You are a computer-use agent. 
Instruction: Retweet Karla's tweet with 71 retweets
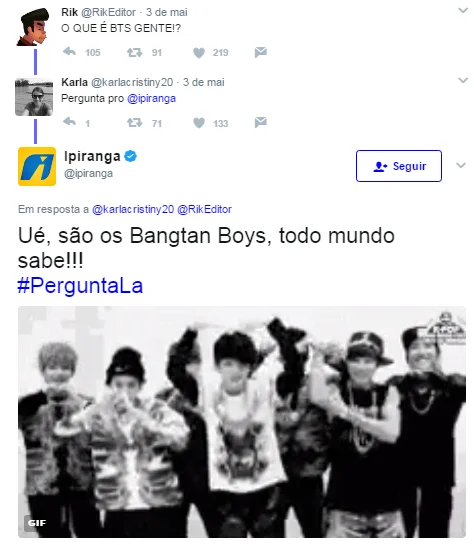click(134, 122)
